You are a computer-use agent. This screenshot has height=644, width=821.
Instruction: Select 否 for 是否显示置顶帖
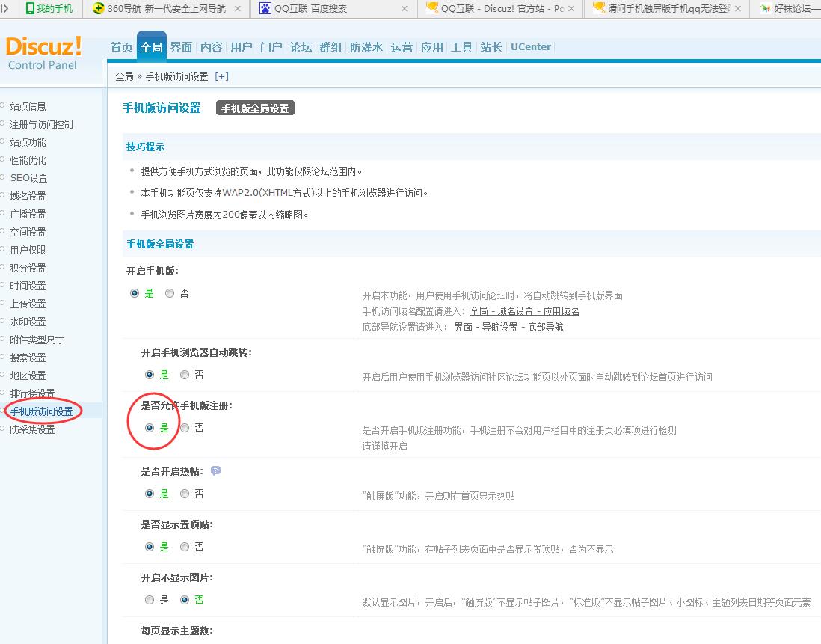click(185, 547)
